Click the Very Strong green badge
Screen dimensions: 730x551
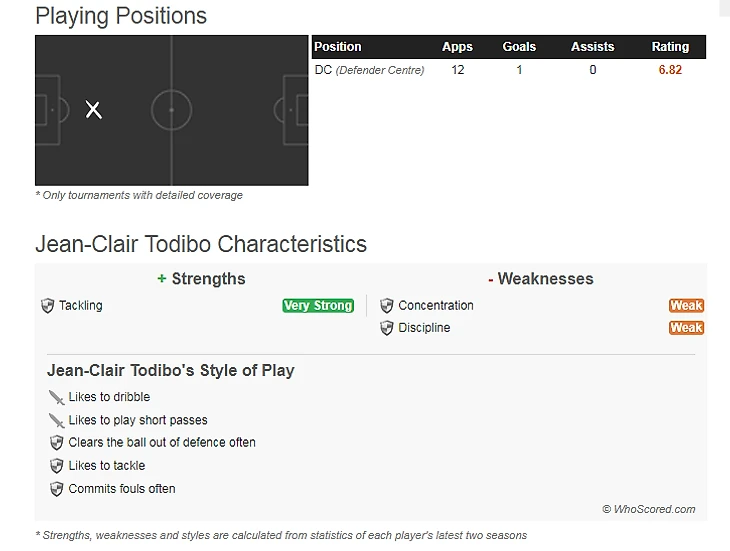point(318,306)
